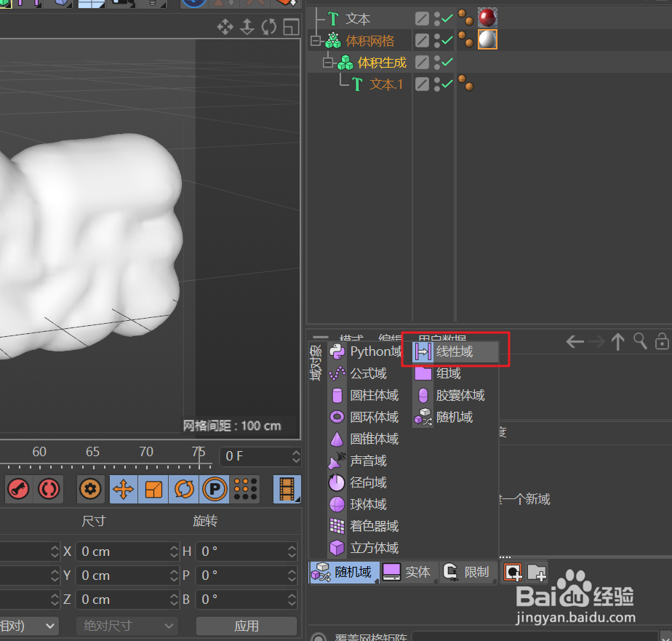
Task: Toggle rotation keyframe recording icon
Action: coord(185,489)
